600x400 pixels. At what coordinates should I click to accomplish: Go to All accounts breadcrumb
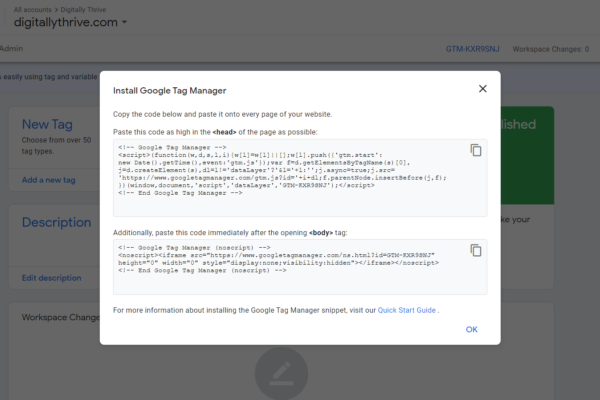[33, 10]
